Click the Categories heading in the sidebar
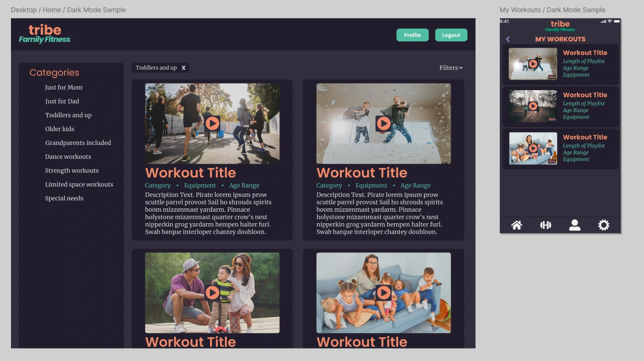Viewport: 644px width, 361px height. pos(54,72)
